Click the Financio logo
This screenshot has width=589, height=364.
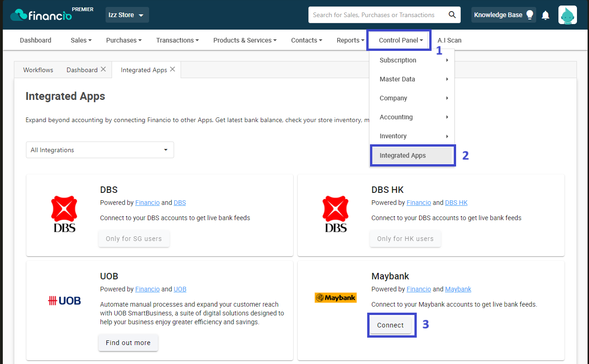[41, 16]
